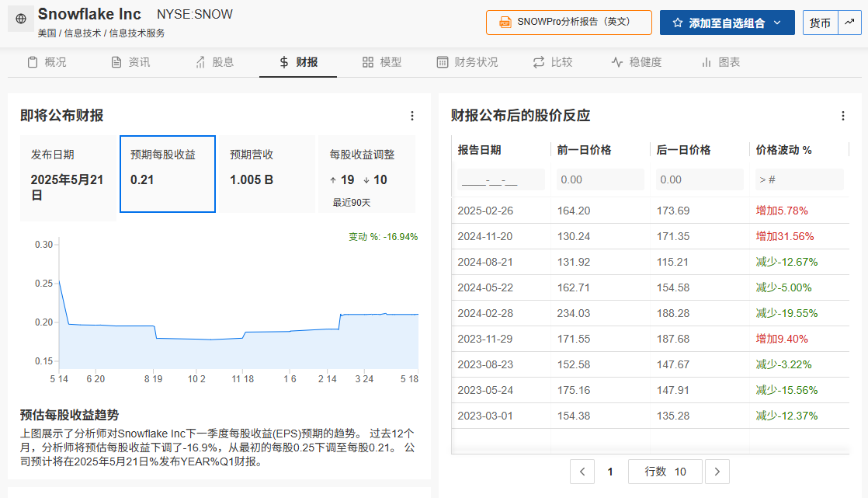The image size is (868, 498).
Task: Click the 173.69 next-day price cell
Action: (x=672, y=211)
